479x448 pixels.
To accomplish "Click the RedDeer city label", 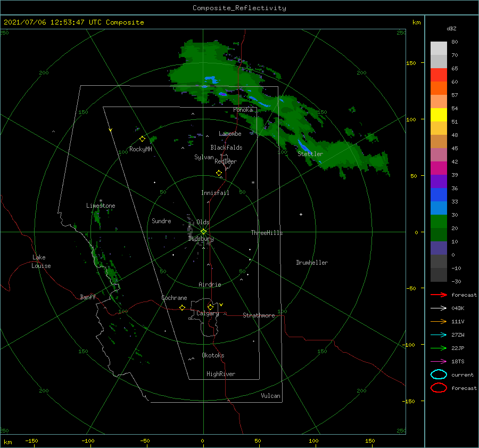I will (x=226, y=161).
